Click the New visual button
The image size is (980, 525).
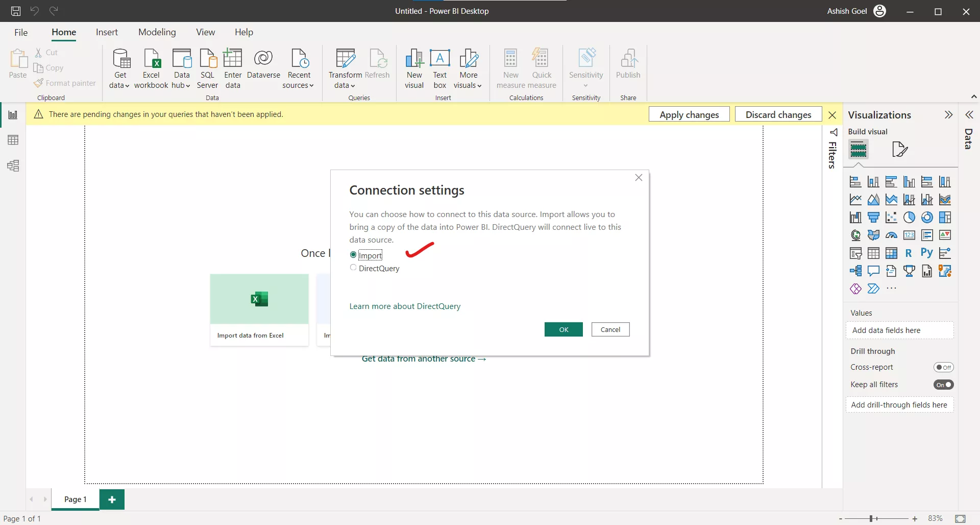(414, 66)
